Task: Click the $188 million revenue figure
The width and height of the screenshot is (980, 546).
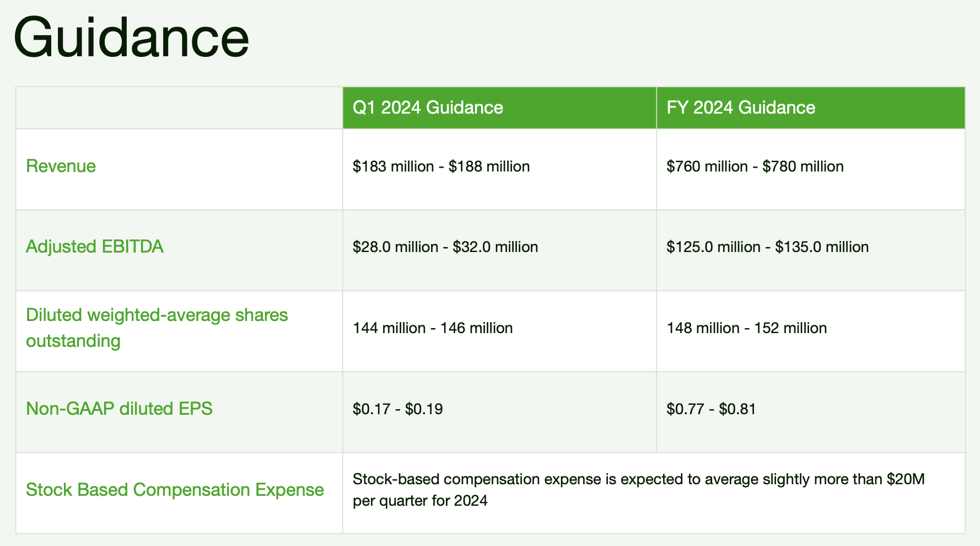Action: (x=489, y=167)
